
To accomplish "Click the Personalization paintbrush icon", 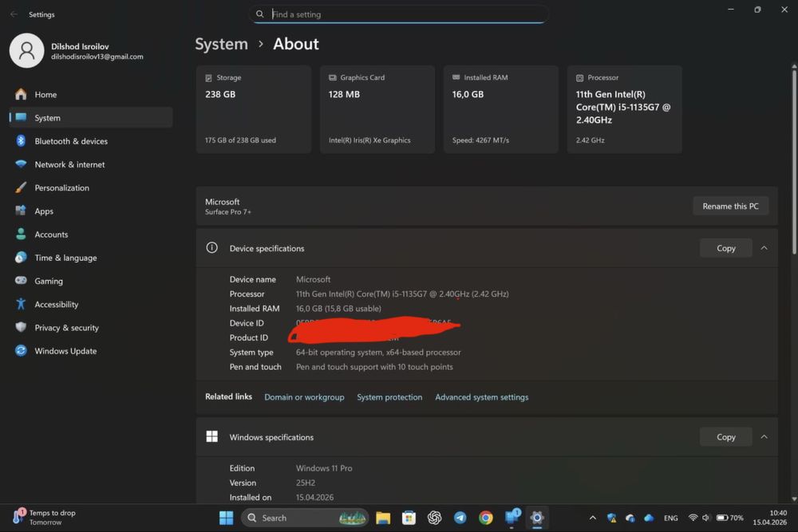I will 21,187.
